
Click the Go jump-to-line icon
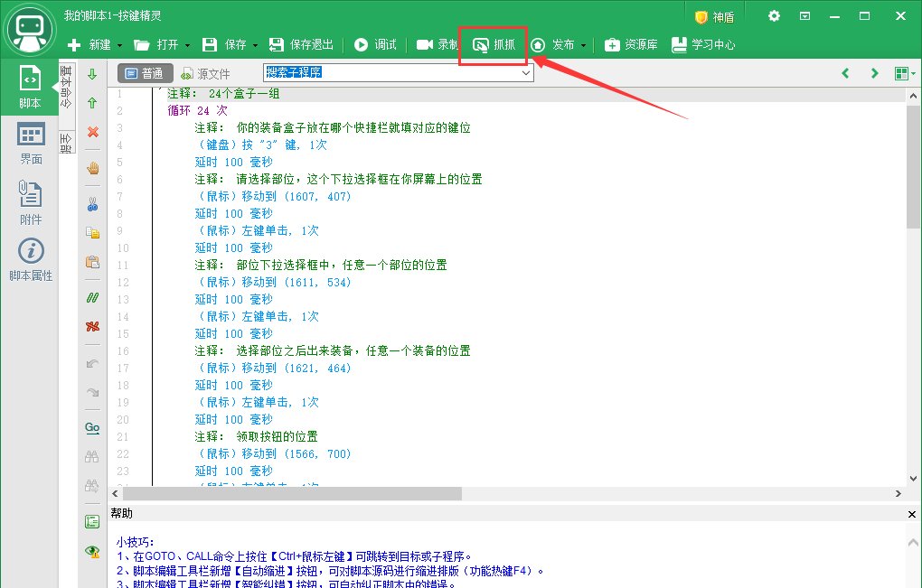click(92, 426)
